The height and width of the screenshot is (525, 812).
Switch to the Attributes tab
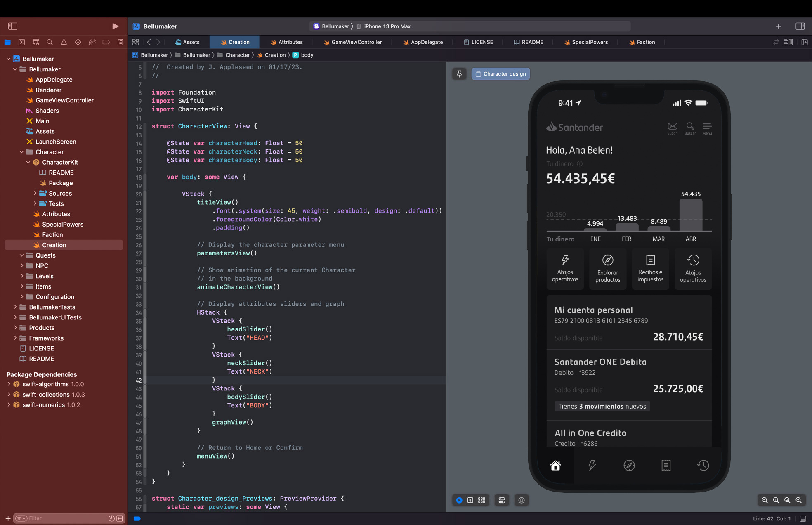tap(286, 42)
